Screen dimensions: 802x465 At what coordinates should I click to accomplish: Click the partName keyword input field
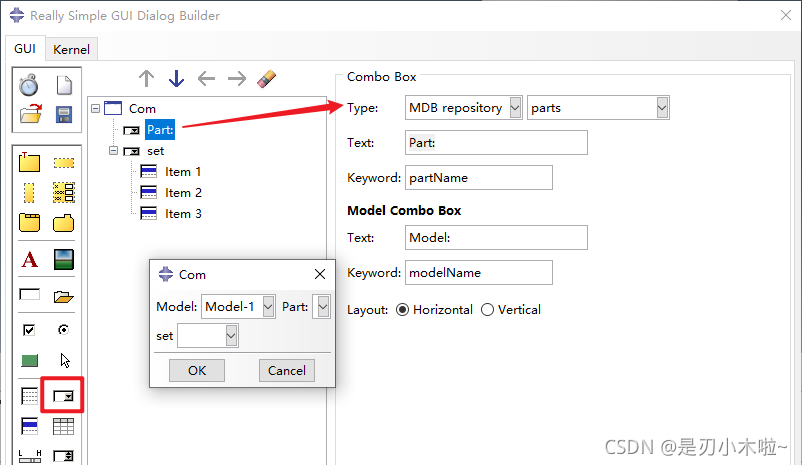click(478, 178)
